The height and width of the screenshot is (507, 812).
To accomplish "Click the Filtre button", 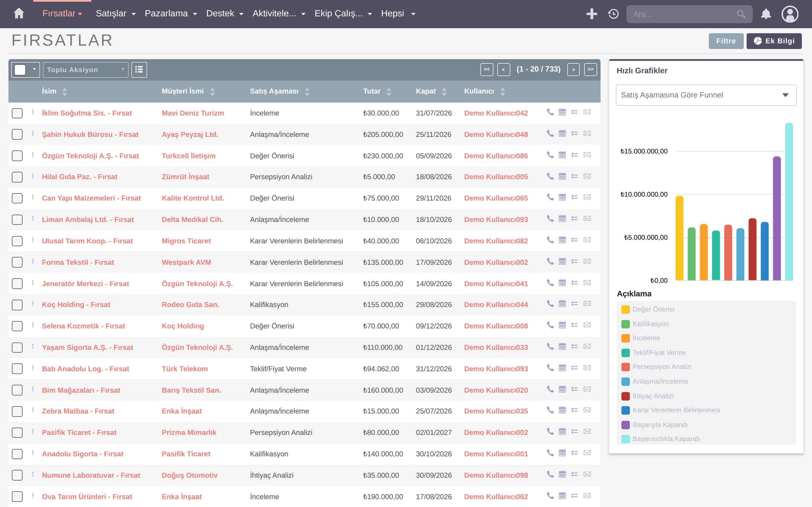I will coord(726,41).
